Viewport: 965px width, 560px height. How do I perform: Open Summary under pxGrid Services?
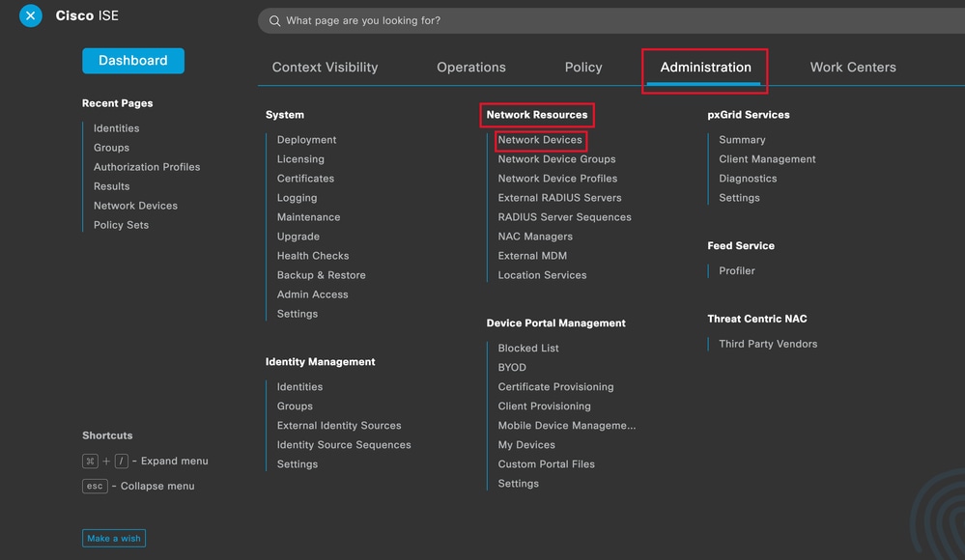[742, 140]
